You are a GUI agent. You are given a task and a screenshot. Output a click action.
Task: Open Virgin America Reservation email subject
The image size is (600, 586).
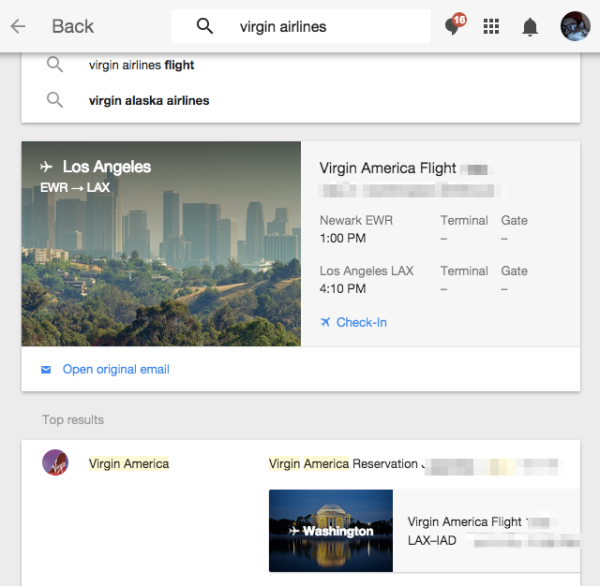(x=346, y=464)
